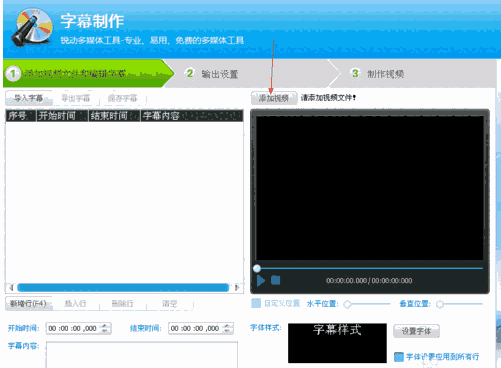Toggle 字体设置应用到所有行 checkbox

(x=399, y=357)
